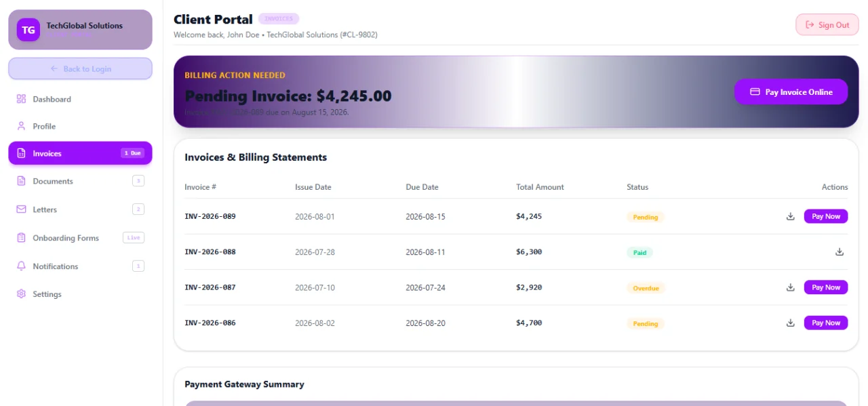Click the Settings gear icon
Image resolution: width=868 pixels, height=406 pixels.
click(x=21, y=294)
